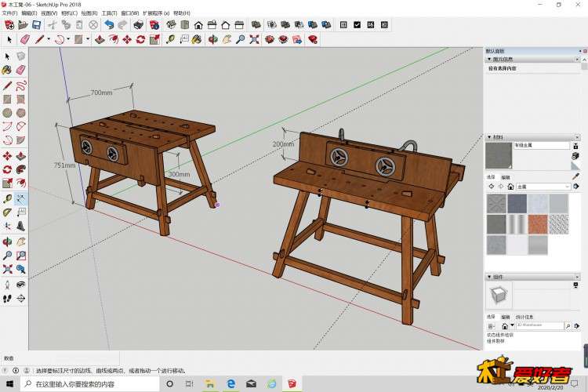588x392 pixels.
Task: Select the Rotated Rectangle tool
Action: [20, 99]
